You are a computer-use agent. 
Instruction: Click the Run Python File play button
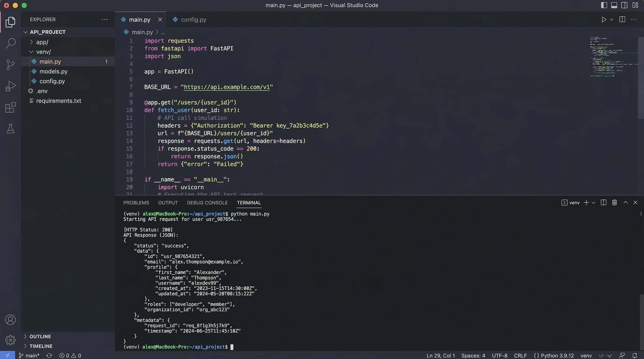click(604, 20)
